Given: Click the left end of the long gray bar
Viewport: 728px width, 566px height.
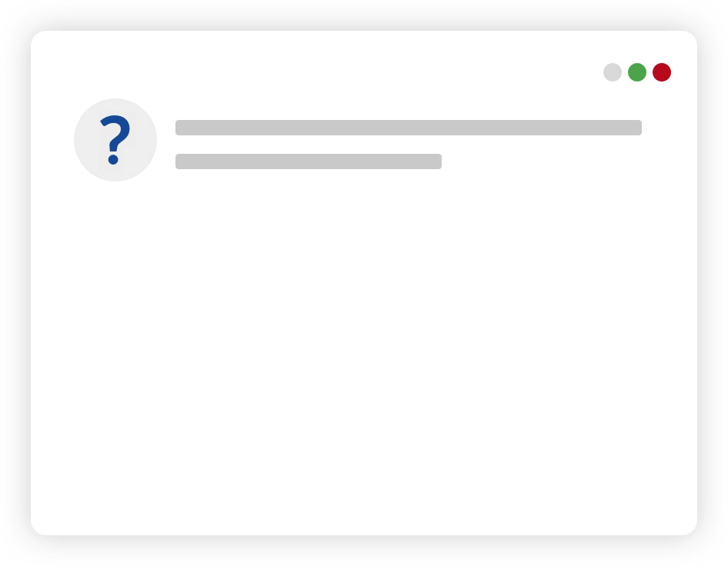Looking at the screenshot, I should (182, 128).
